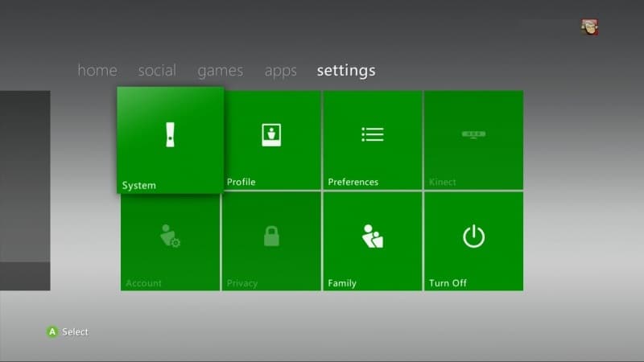Open the Preferences list tile
The width and height of the screenshot is (644, 362).
click(x=373, y=140)
